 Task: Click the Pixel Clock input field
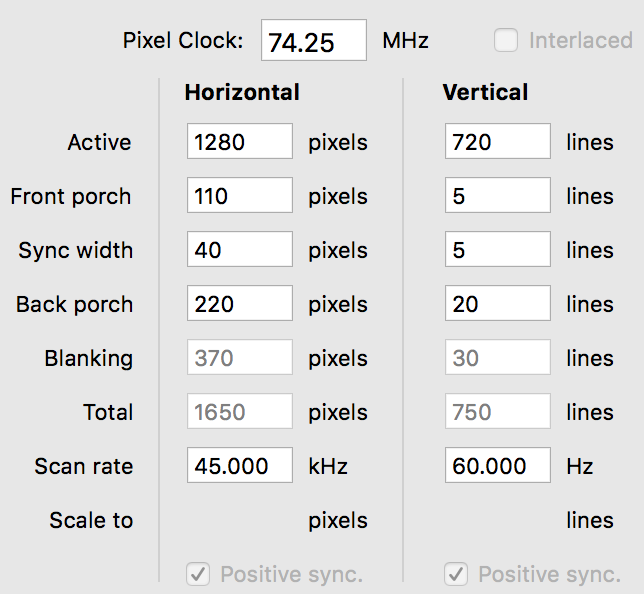click(313, 41)
